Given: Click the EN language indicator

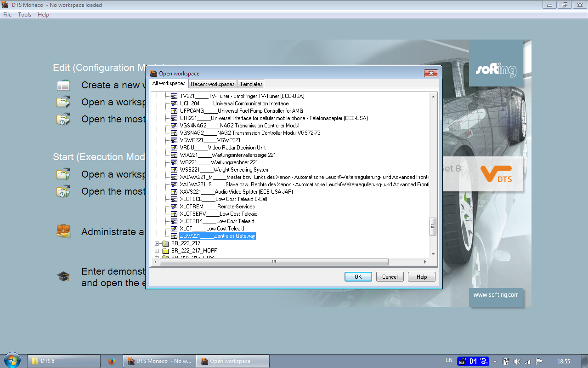Looking at the screenshot, I should [449, 360].
